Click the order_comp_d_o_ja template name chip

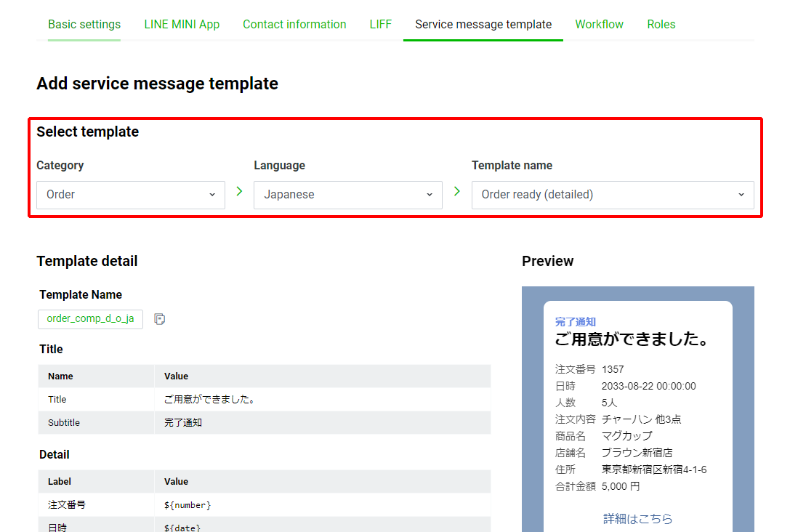click(x=90, y=319)
